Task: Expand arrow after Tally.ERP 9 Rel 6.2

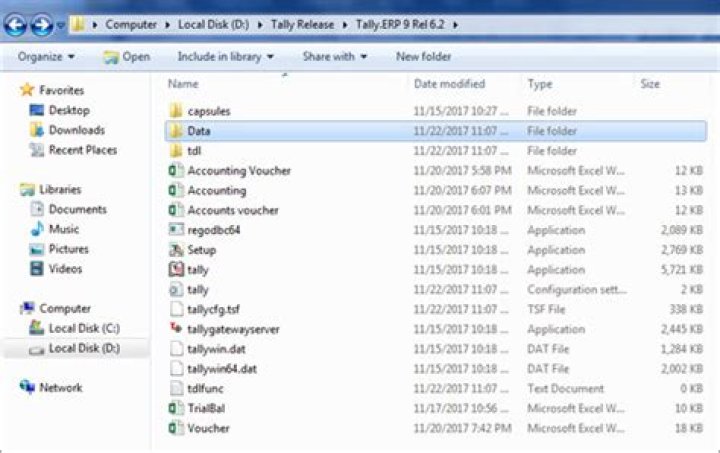Action: click(456, 25)
